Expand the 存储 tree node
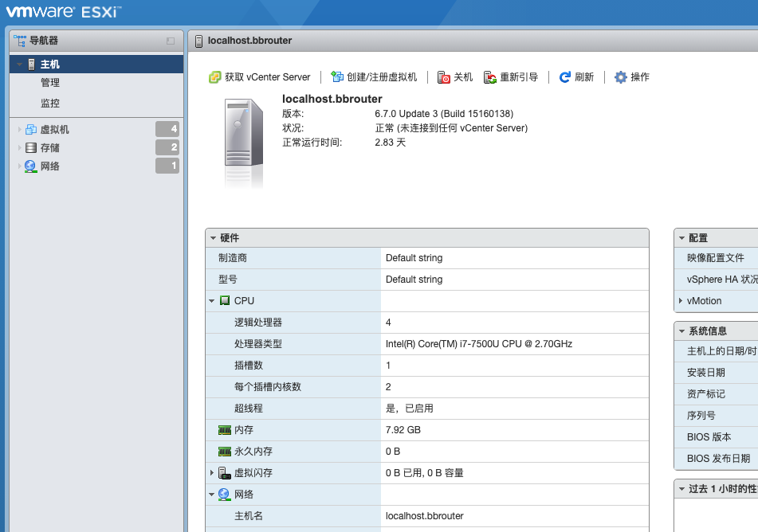This screenshot has height=532, width=758. pyautogui.click(x=19, y=148)
